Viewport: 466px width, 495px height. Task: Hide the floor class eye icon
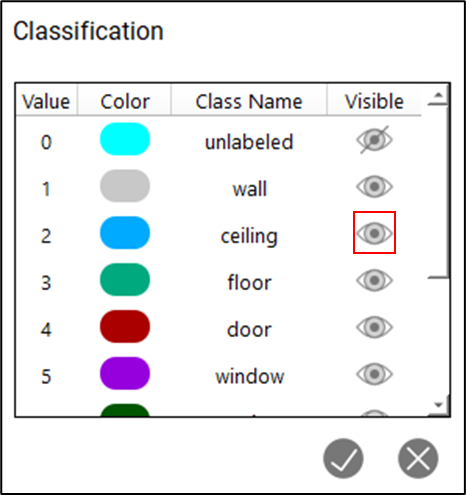(x=374, y=280)
